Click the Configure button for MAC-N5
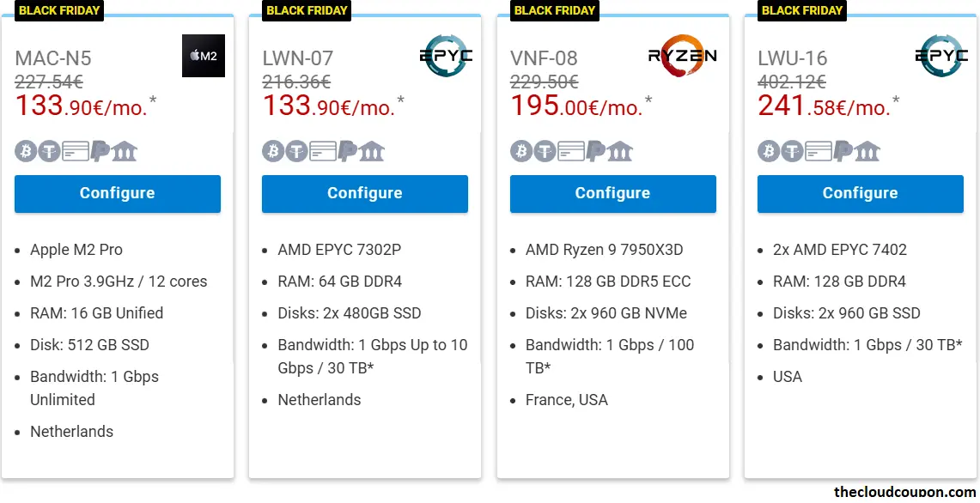Screen dimensions: 980x503 coord(117,194)
